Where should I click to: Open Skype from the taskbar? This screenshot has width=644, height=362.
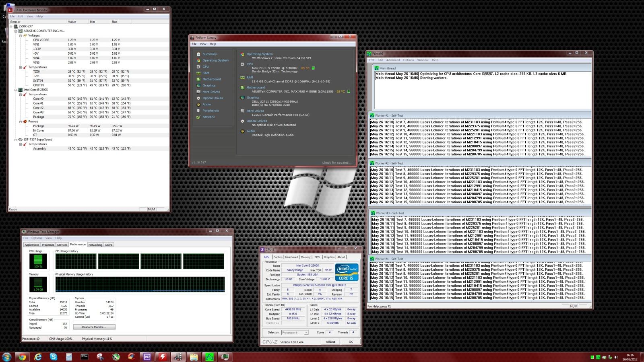(54, 357)
